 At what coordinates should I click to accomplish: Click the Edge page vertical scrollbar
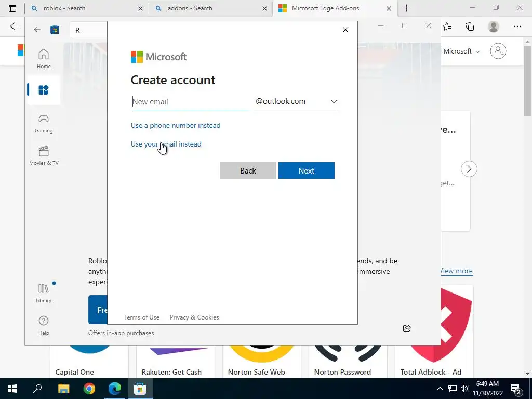(x=527, y=82)
